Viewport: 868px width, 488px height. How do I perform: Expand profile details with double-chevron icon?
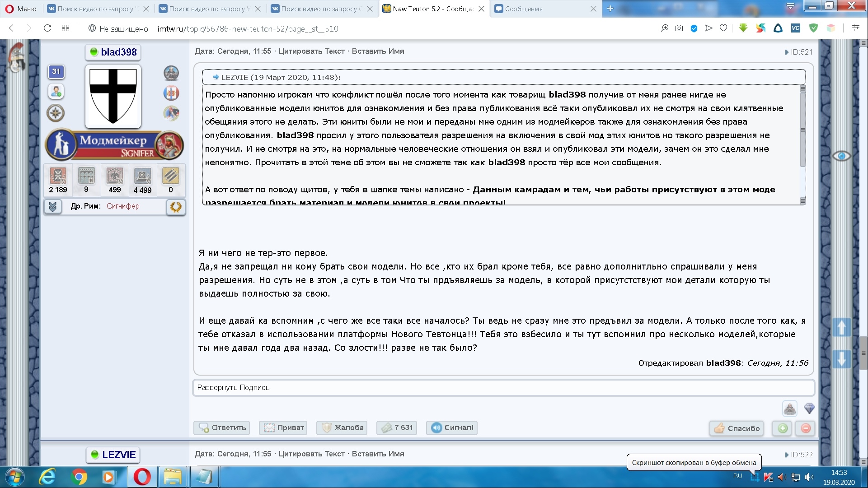pyautogui.click(x=53, y=207)
